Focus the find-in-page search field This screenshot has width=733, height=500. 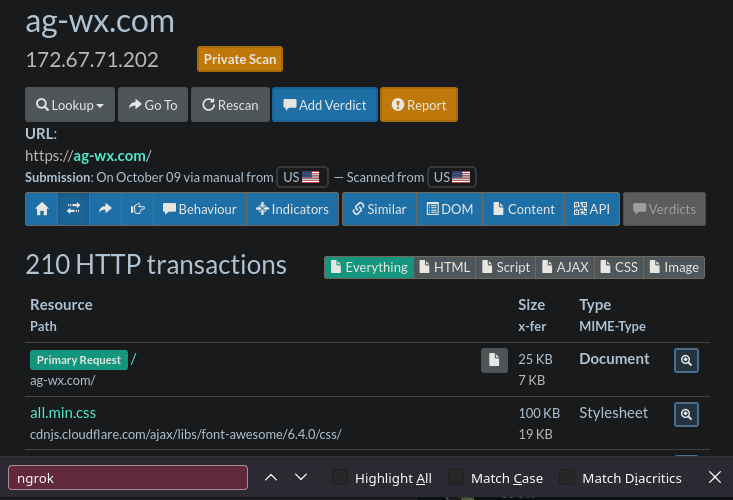click(x=128, y=478)
